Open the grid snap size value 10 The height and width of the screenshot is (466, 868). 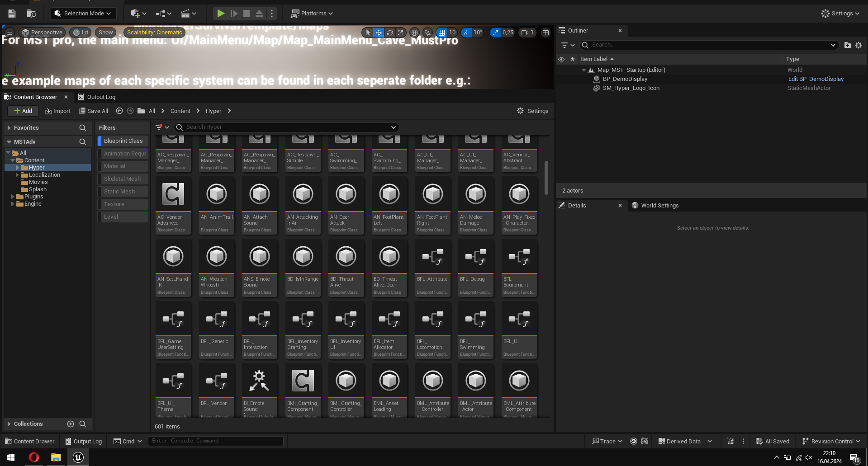pos(452,33)
